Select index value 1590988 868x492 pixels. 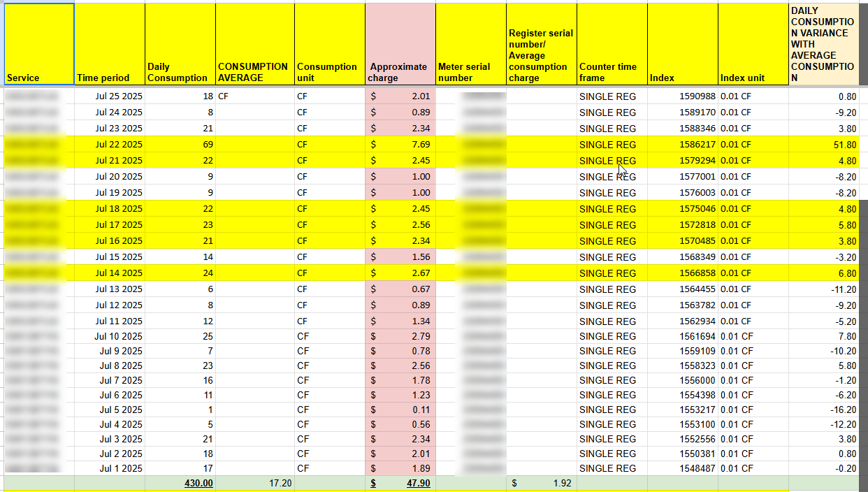(683, 96)
